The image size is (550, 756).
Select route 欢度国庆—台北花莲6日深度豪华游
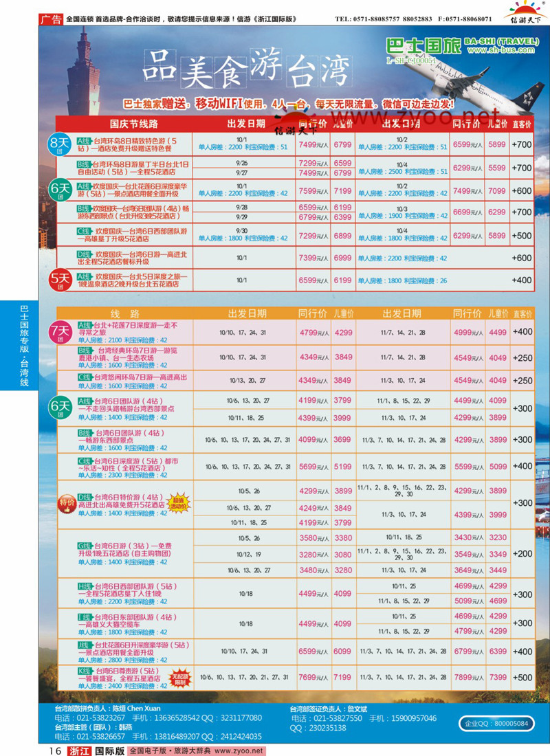132,190
